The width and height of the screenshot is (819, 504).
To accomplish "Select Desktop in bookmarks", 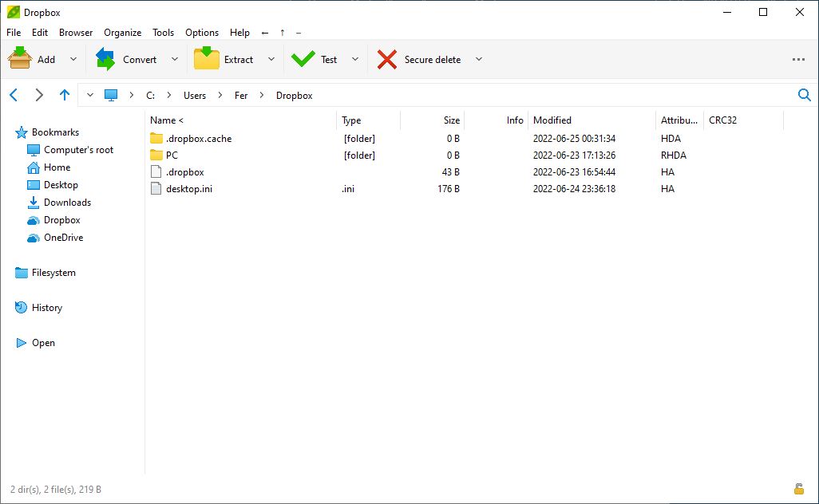I will 61,185.
